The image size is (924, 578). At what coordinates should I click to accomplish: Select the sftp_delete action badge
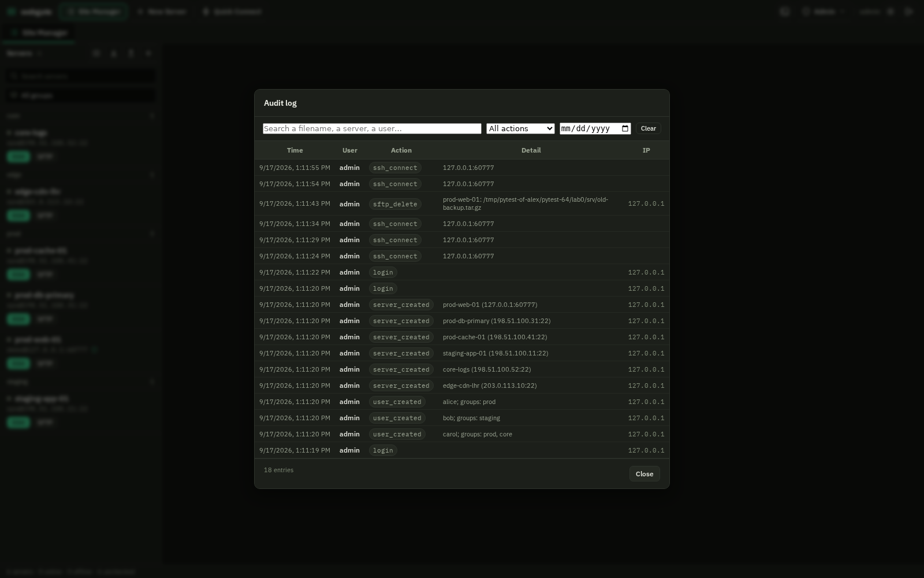tap(395, 204)
